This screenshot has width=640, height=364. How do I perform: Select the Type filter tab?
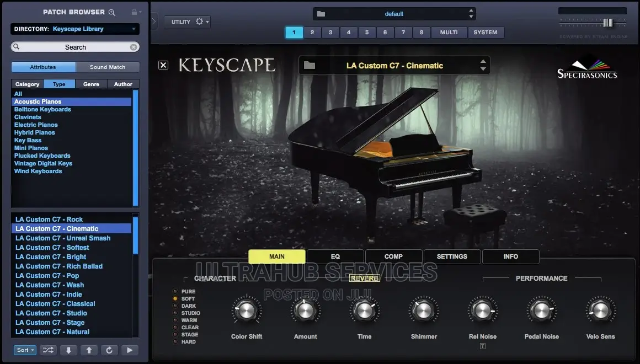click(59, 84)
